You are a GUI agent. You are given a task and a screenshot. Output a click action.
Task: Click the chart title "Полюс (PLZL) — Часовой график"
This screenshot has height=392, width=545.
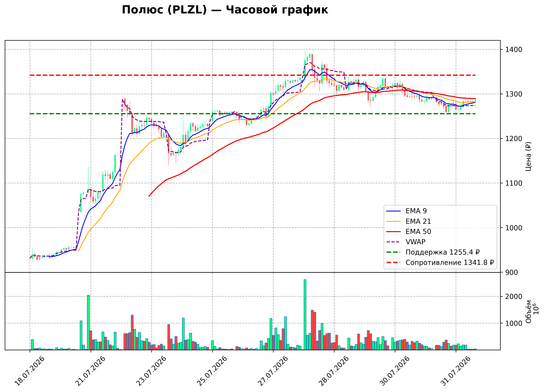225,10
